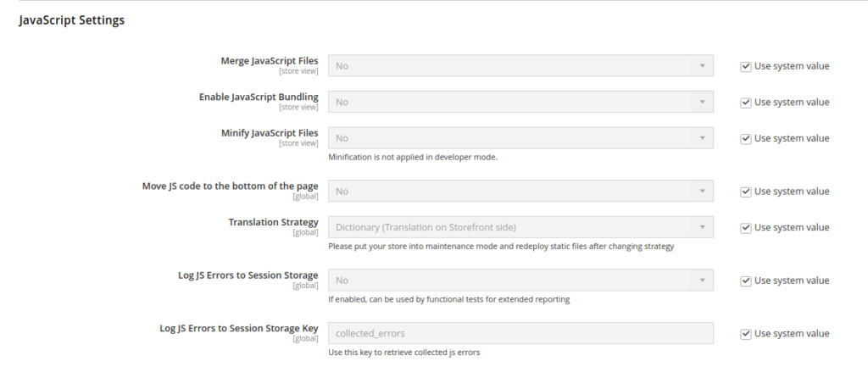868x378 pixels.
Task: Click the Enable JavaScript Bundling label text
Action: [259, 97]
